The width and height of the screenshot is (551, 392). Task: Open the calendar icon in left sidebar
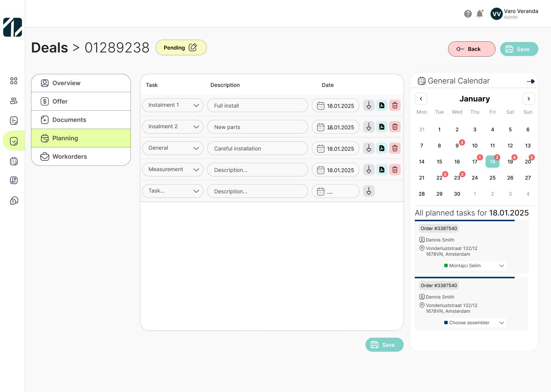[14, 161]
